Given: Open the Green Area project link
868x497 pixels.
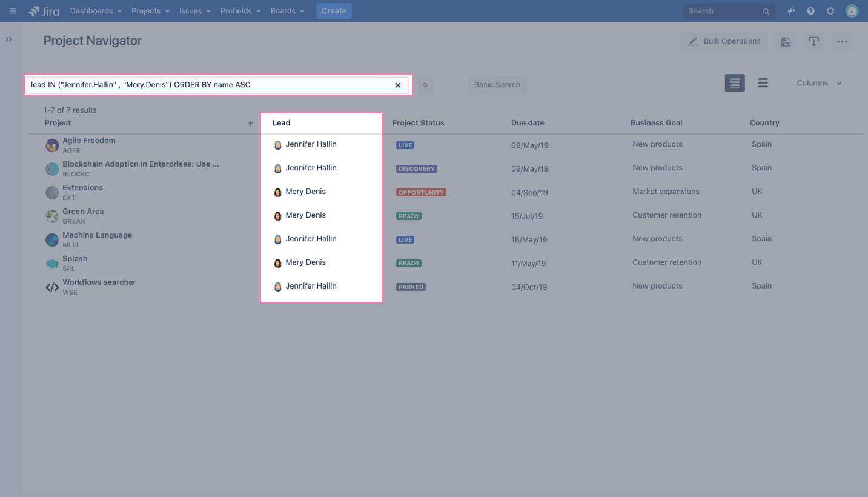Looking at the screenshot, I should 83,211.
